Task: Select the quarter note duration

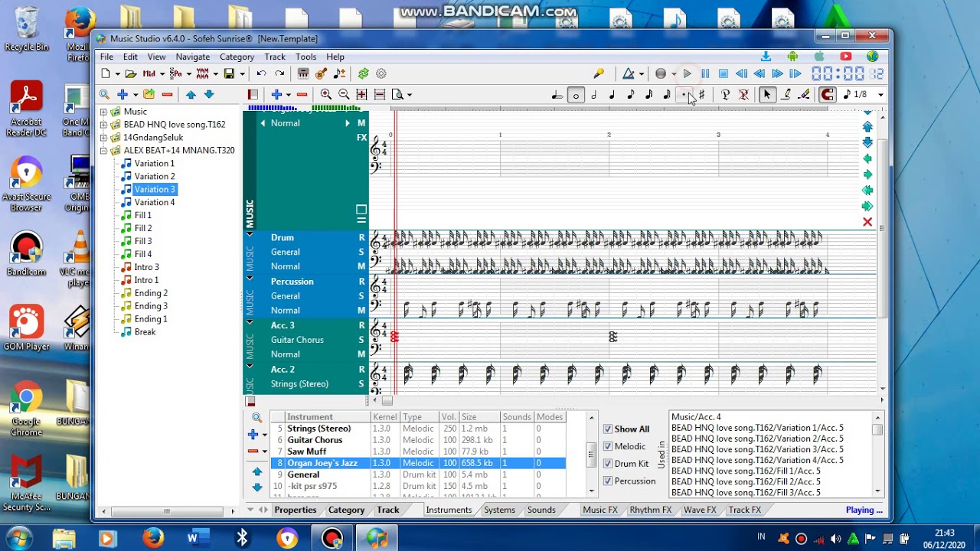Action: coord(612,94)
